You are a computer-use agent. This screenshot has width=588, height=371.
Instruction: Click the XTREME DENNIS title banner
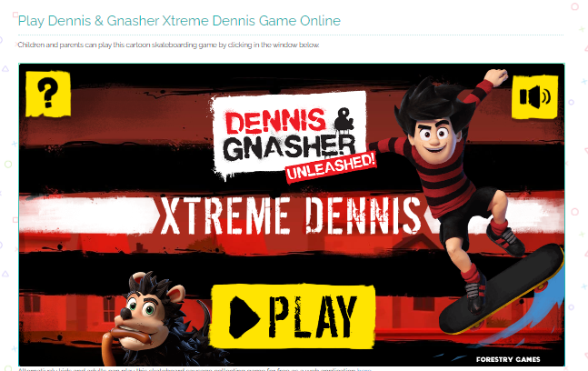291,216
